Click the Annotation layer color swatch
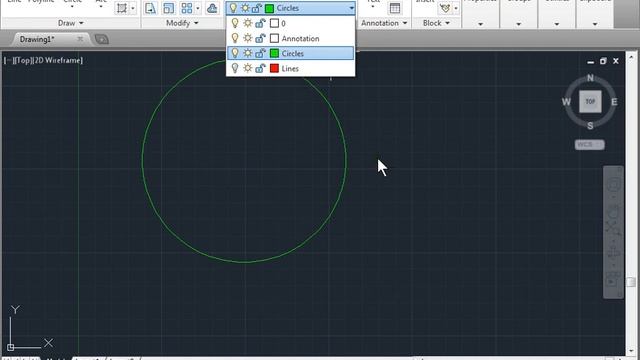640x360 pixels. click(274, 38)
